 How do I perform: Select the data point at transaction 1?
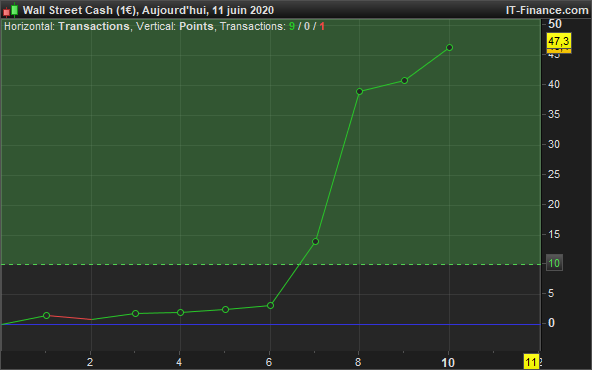pyautogui.click(x=46, y=315)
